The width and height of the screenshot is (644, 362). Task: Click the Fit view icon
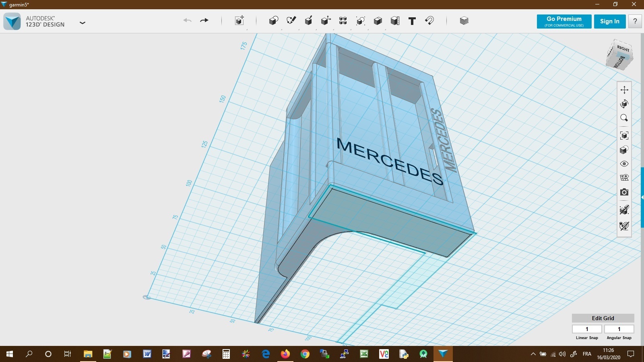624,136
